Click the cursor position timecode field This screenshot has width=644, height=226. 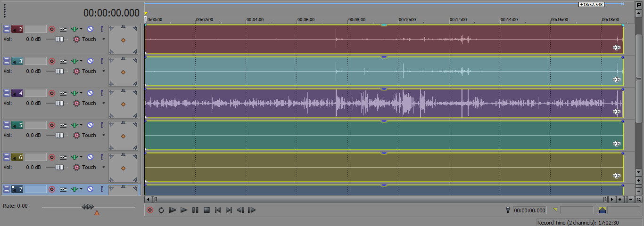(x=530, y=210)
